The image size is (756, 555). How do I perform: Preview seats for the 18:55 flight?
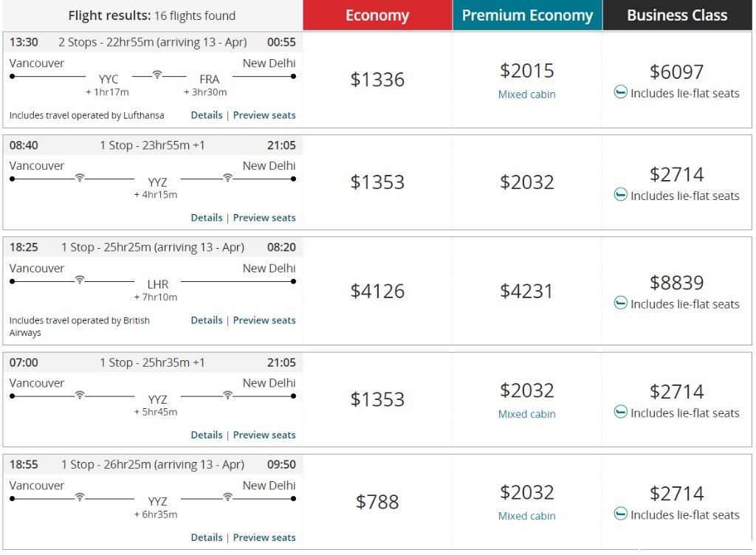click(x=264, y=537)
